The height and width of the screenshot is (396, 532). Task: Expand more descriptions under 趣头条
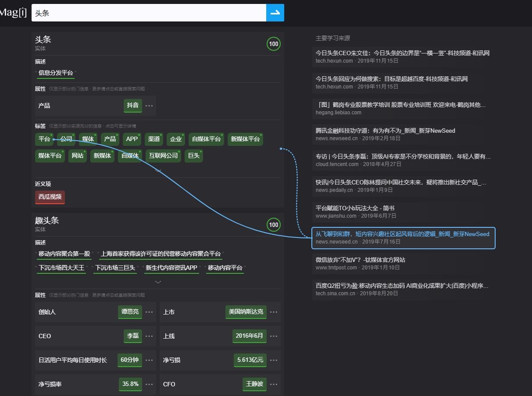pos(158,282)
